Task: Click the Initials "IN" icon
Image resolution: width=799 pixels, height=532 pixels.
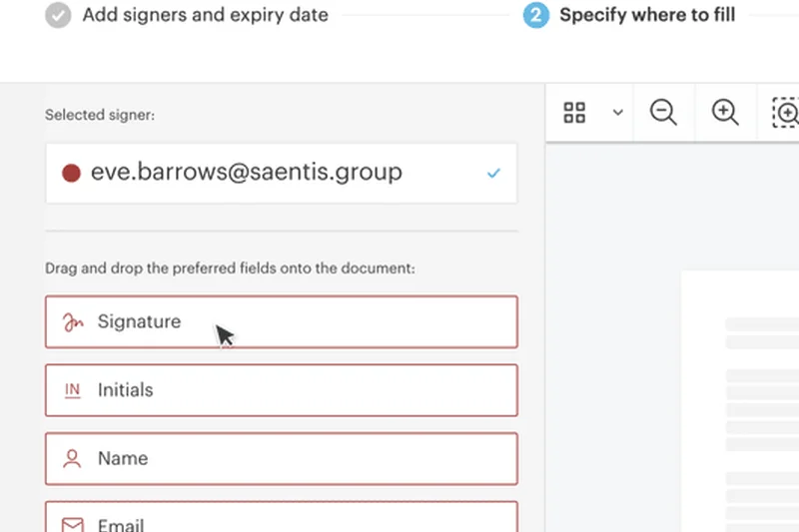Action: [72, 390]
